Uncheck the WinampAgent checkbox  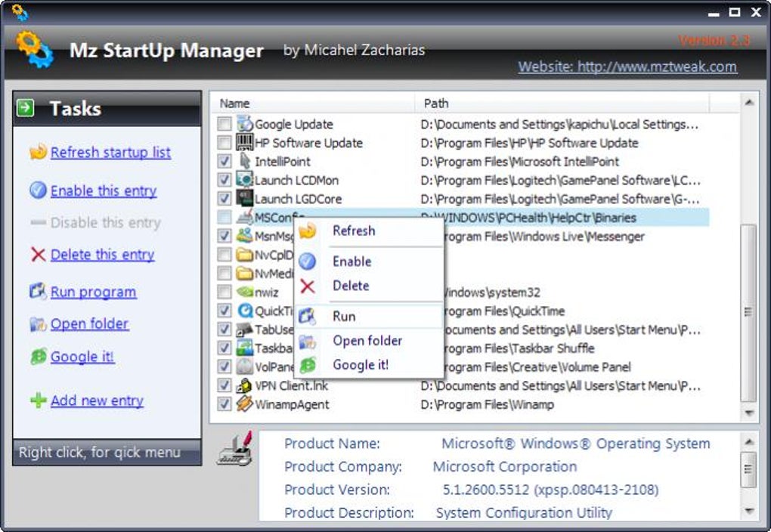click(224, 404)
